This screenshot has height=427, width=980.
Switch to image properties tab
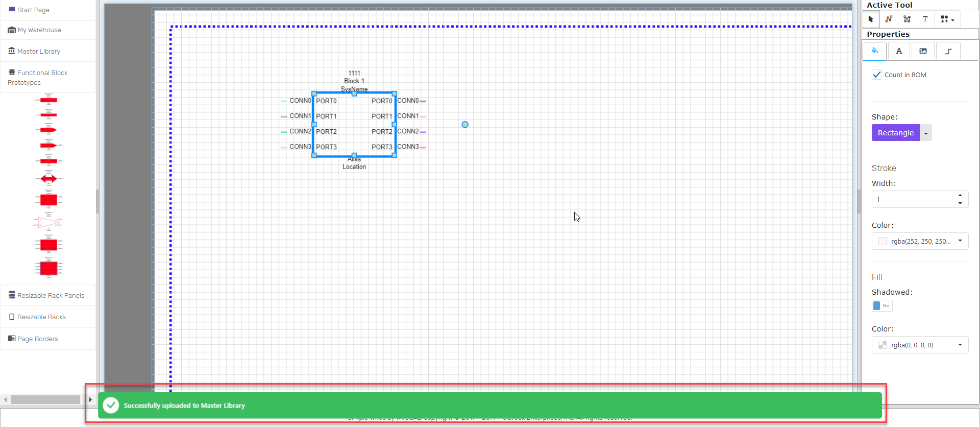click(x=923, y=51)
